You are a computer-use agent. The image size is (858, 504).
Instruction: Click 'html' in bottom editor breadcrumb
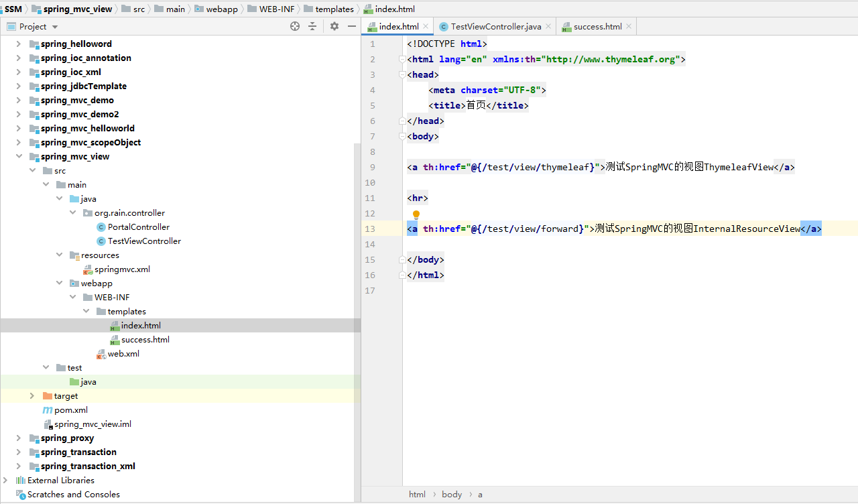[417, 495]
